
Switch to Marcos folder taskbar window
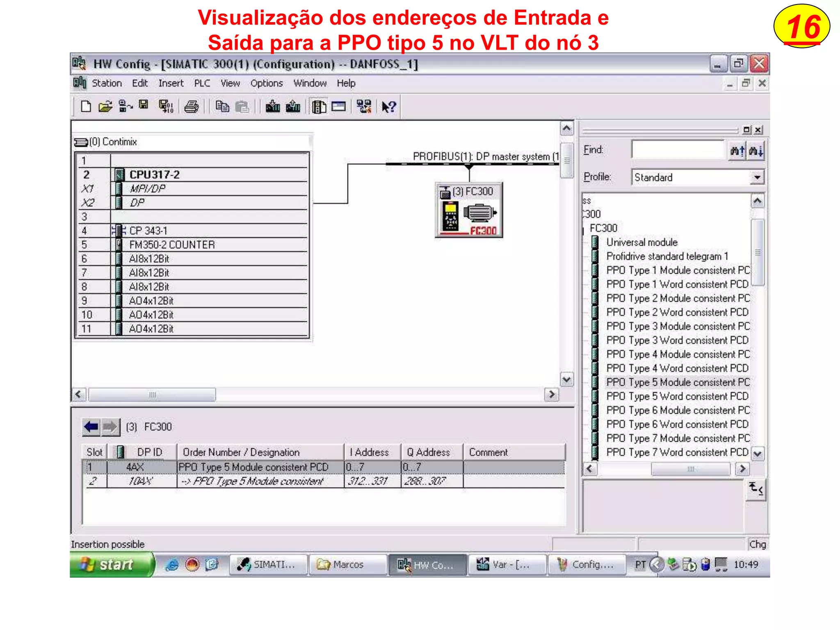(348, 565)
